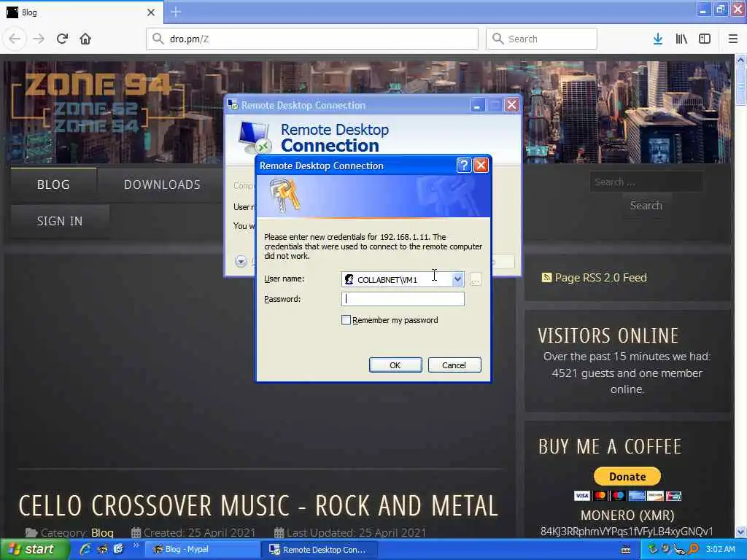Screen dimensions: 747x560
Task: Tick Remember my password checkbox
Action: [347, 320]
